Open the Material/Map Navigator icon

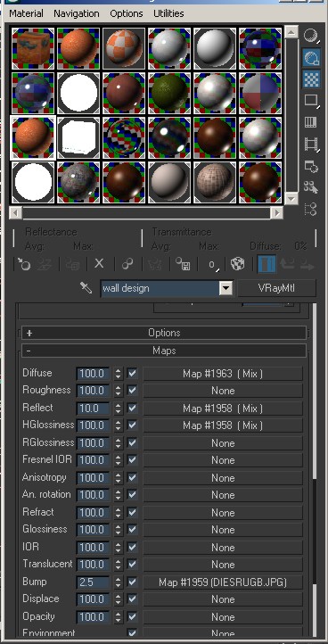click(x=311, y=209)
